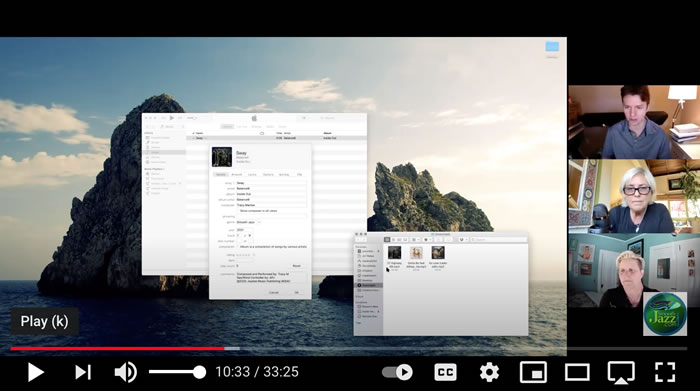Switch to miniplayer mode
Viewport: 700px width, 391px height.
click(533, 372)
